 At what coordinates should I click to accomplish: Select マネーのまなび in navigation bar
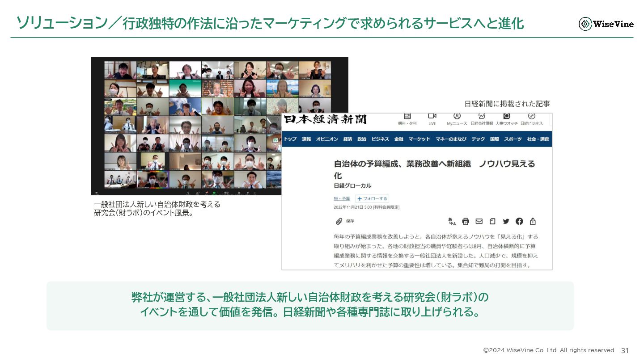click(451, 139)
